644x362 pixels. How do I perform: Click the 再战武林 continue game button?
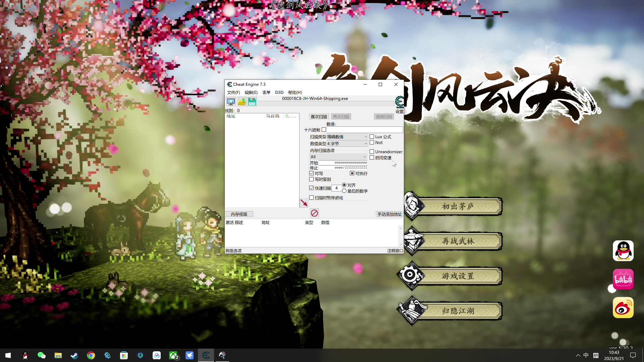[x=458, y=241]
